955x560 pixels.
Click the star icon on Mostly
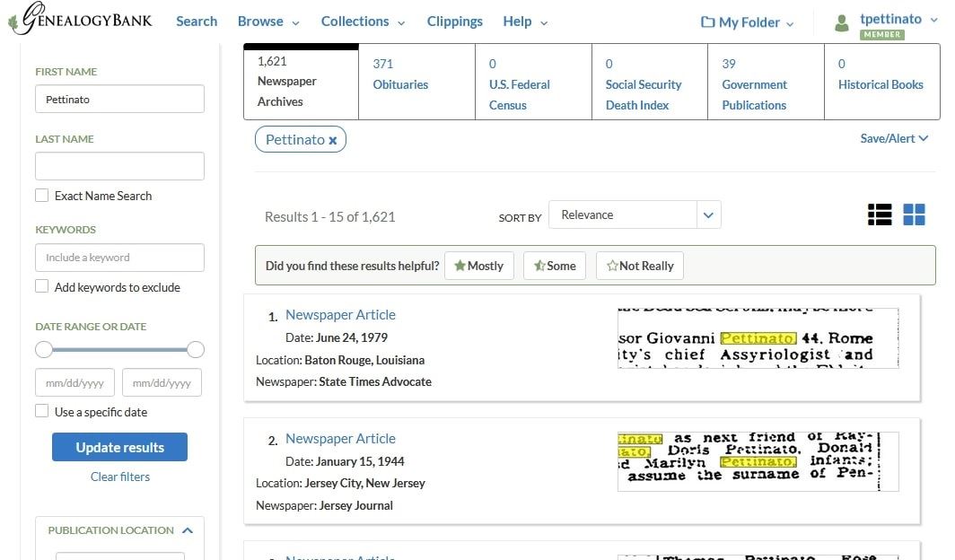pos(460,266)
